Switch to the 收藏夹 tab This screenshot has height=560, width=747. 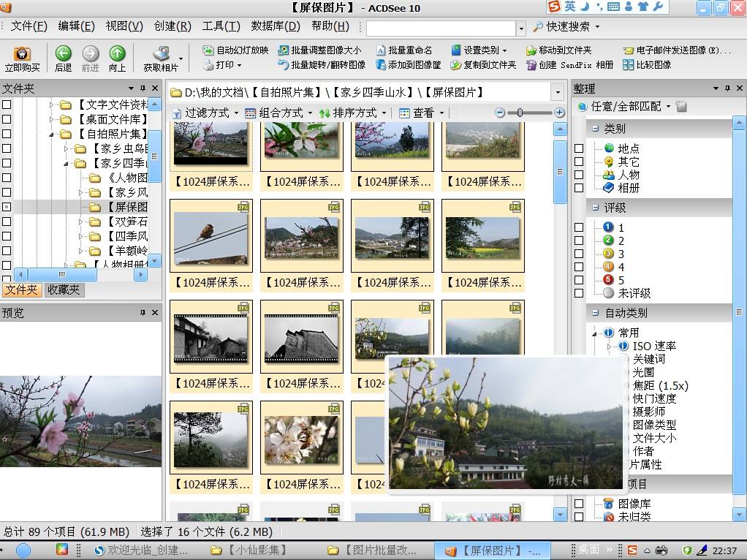pyautogui.click(x=64, y=290)
